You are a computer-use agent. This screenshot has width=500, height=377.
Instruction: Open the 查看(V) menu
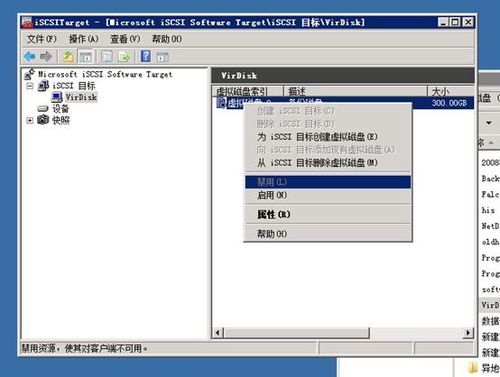click(x=125, y=39)
